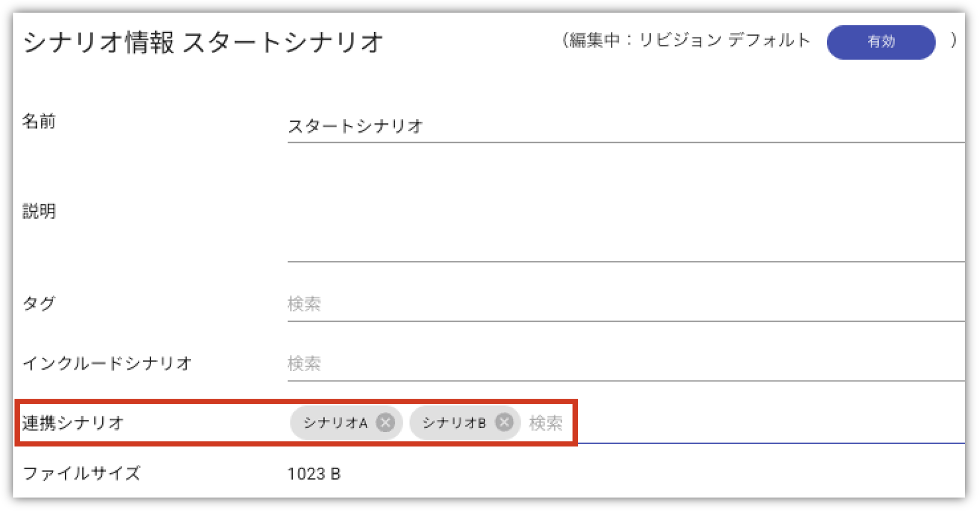Select the シナリオA chip label
The image size is (980, 512).
tap(335, 423)
